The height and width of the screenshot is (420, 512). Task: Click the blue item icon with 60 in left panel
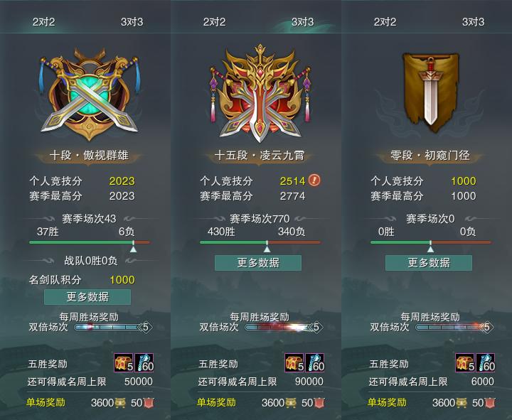[x=144, y=362]
